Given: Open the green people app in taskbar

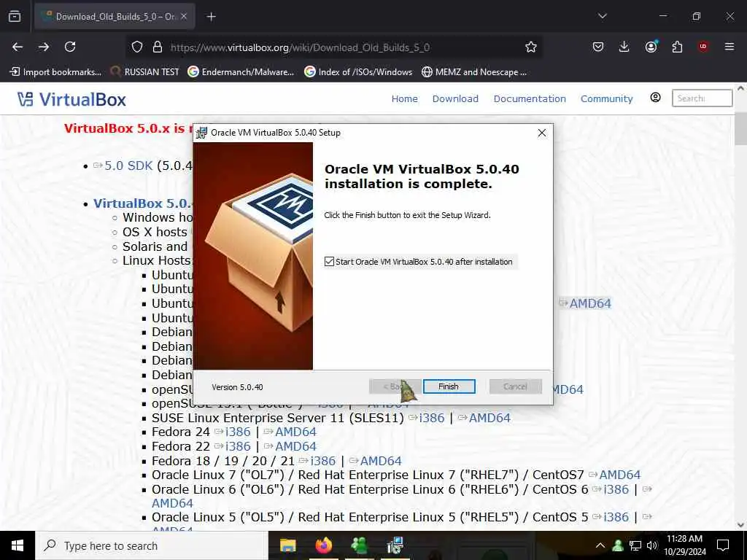Looking at the screenshot, I should [359, 545].
